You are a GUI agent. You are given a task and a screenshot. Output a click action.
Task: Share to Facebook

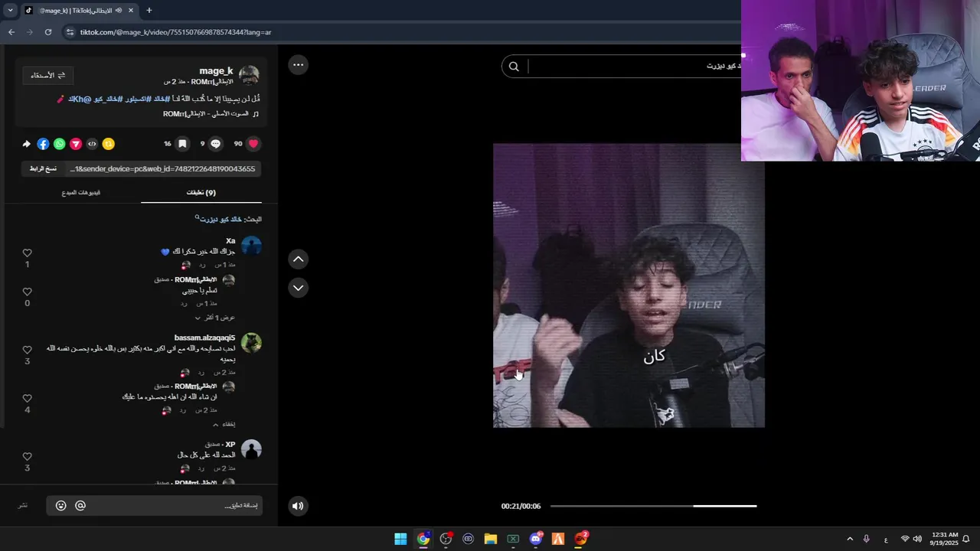(x=43, y=144)
